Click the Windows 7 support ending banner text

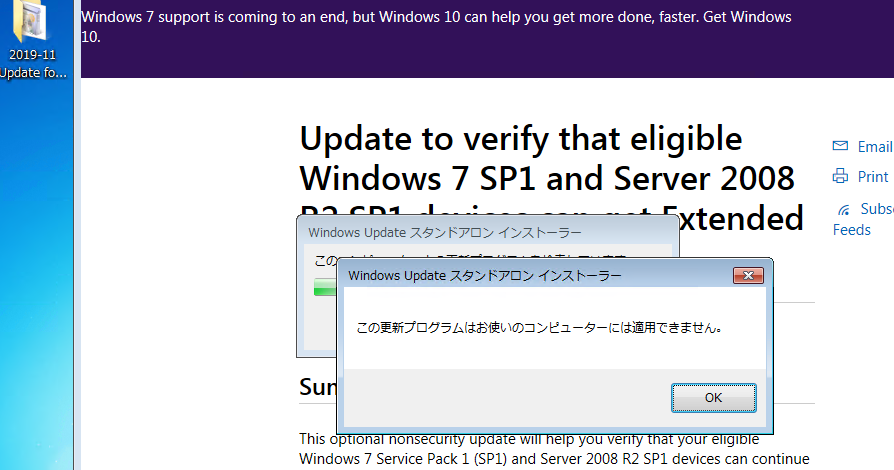coord(436,27)
